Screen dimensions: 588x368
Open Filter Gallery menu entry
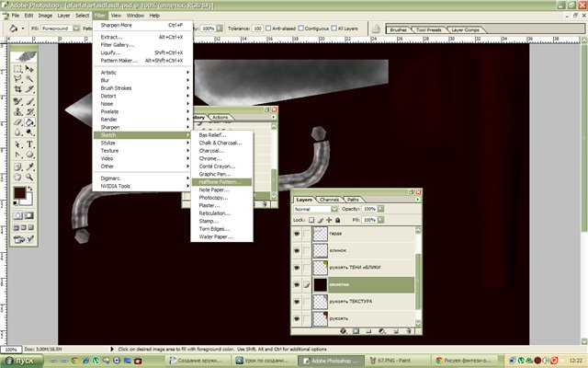tap(142, 45)
